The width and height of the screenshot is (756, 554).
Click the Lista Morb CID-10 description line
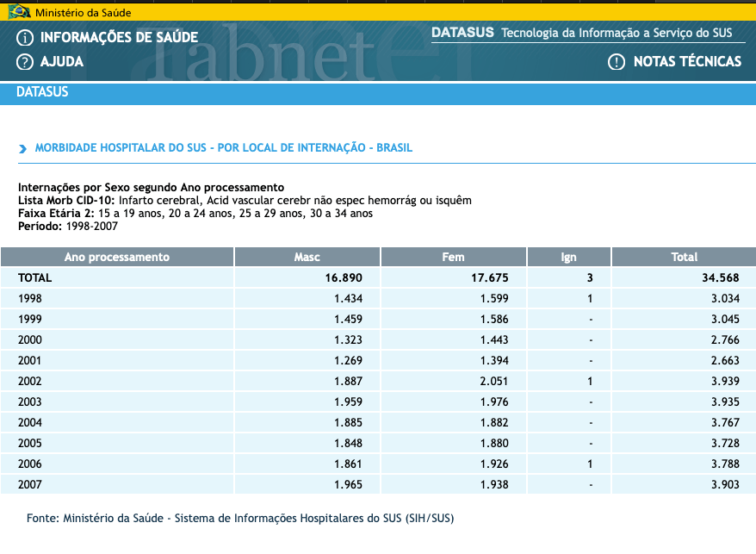tap(245, 200)
